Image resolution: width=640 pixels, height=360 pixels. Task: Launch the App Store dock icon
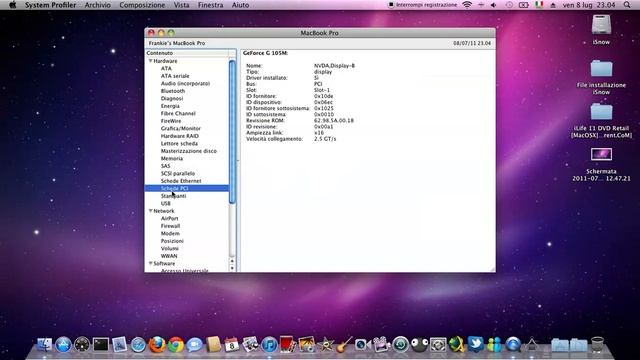pos(63,345)
